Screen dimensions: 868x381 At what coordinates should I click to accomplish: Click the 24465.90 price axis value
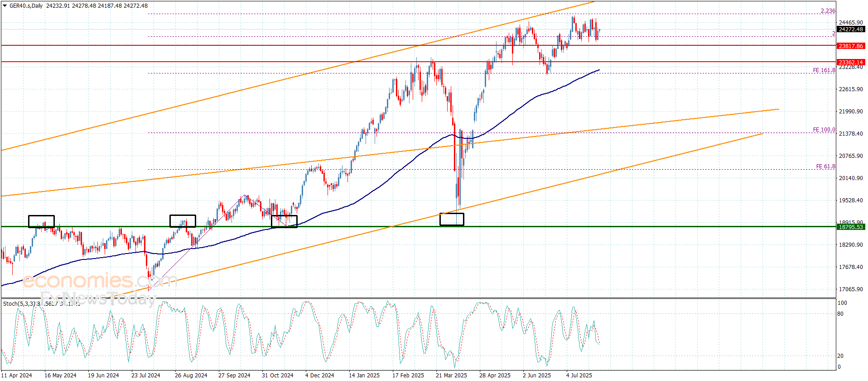click(851, 22)
